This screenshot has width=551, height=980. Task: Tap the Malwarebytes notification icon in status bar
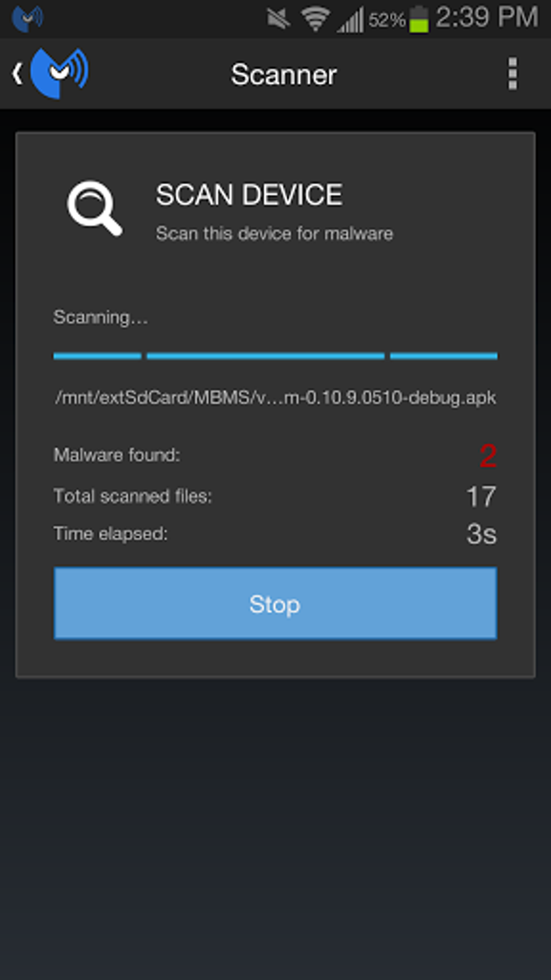tap(27, 18)
